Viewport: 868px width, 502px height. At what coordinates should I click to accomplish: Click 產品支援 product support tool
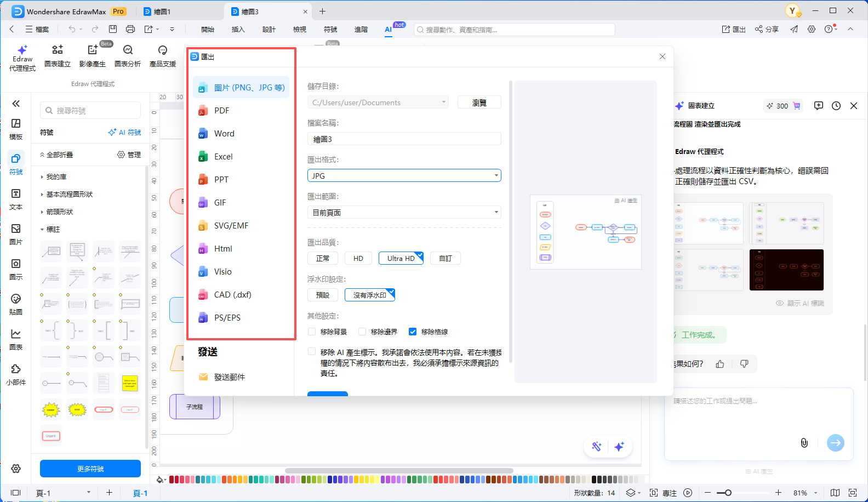point(163,56)
